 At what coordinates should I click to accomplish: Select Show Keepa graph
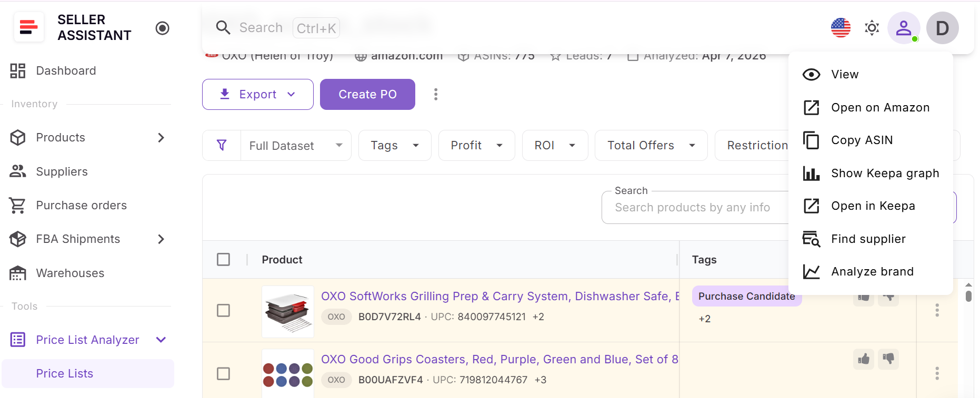tap(871, 174)
